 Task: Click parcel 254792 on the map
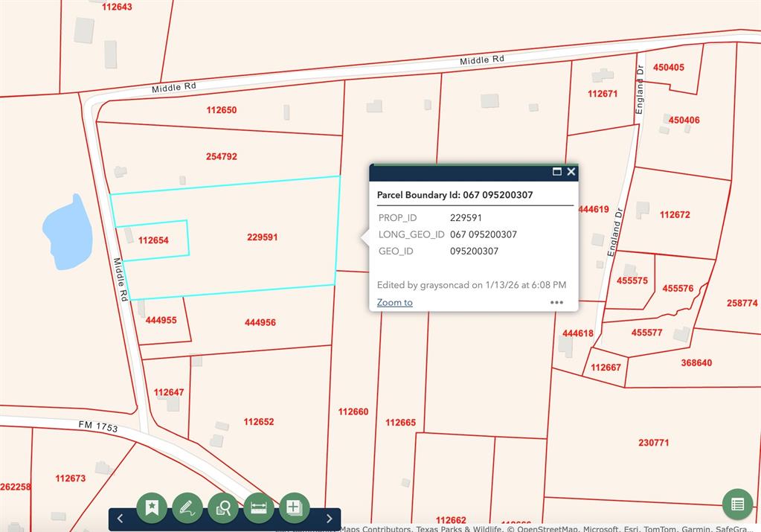[222, 156]
